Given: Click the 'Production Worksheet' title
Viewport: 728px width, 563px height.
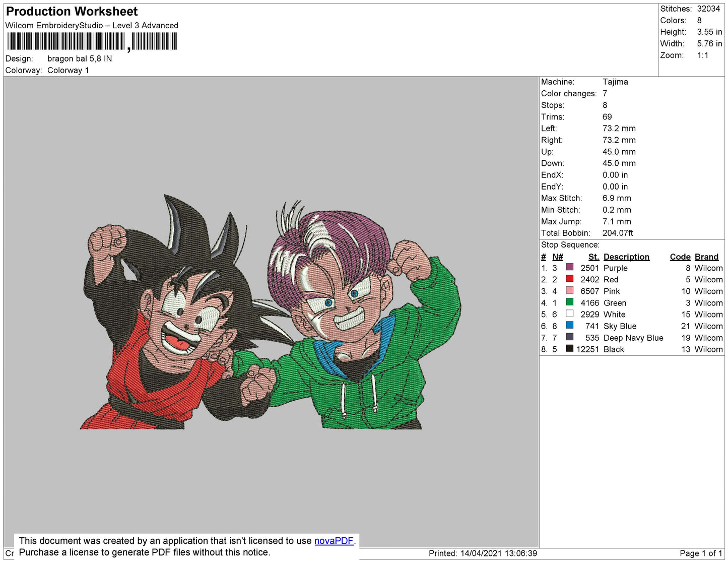Looking at the screenshot, I should click(x=72, y=12).
